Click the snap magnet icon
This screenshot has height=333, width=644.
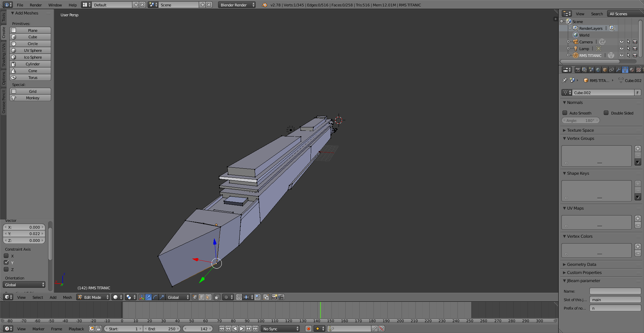(239, 297)
